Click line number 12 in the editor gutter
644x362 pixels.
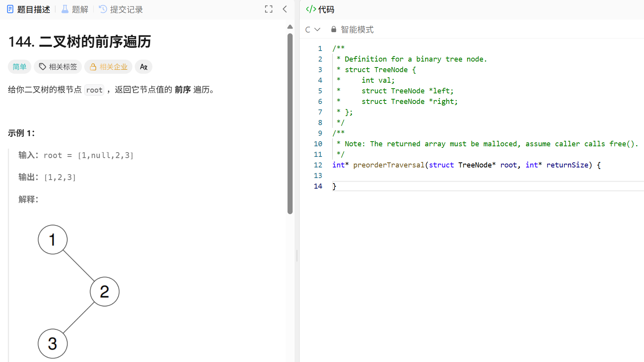click(318, 165)
